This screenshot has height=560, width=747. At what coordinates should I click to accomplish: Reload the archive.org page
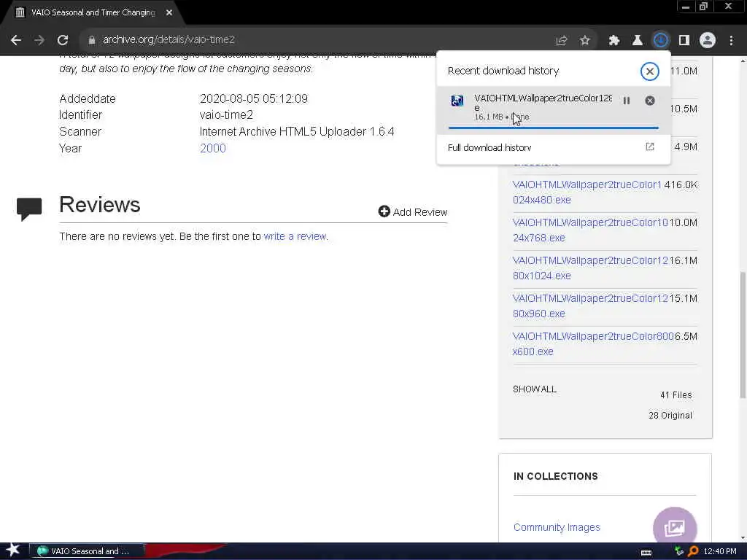click(63, 40)
